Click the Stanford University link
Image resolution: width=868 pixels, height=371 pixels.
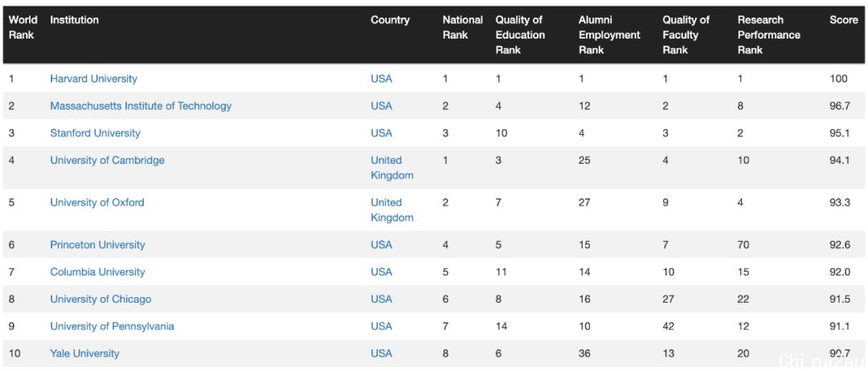[95, 132]
